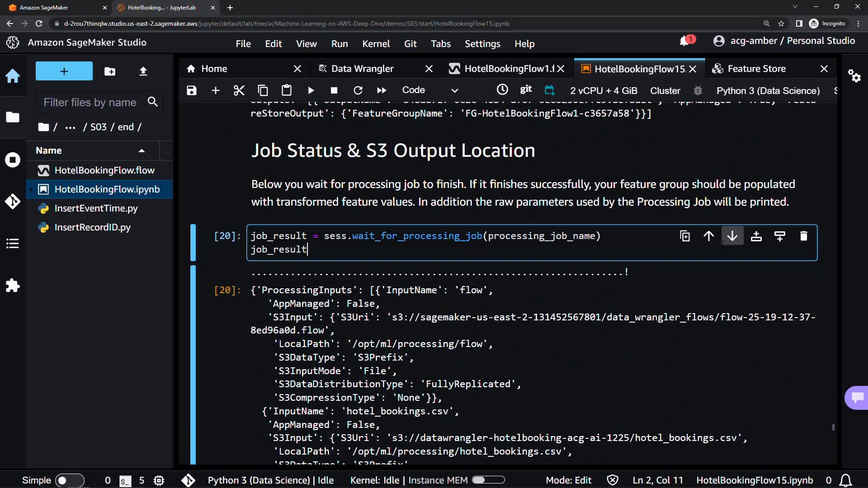The width and height of the screenshot is (868, 488).
Task: Open the running terminals and kernels panel
Action: 13,160
